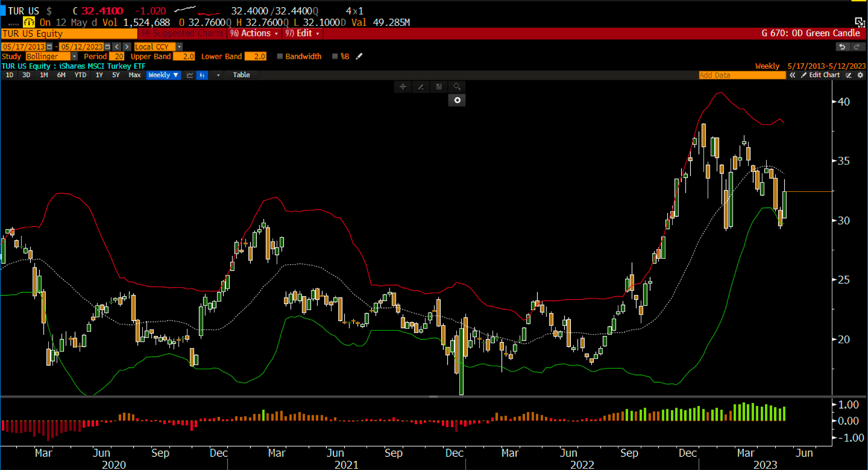Click the Add Data input field
The image size is (868, 470).
click(742, 75)
